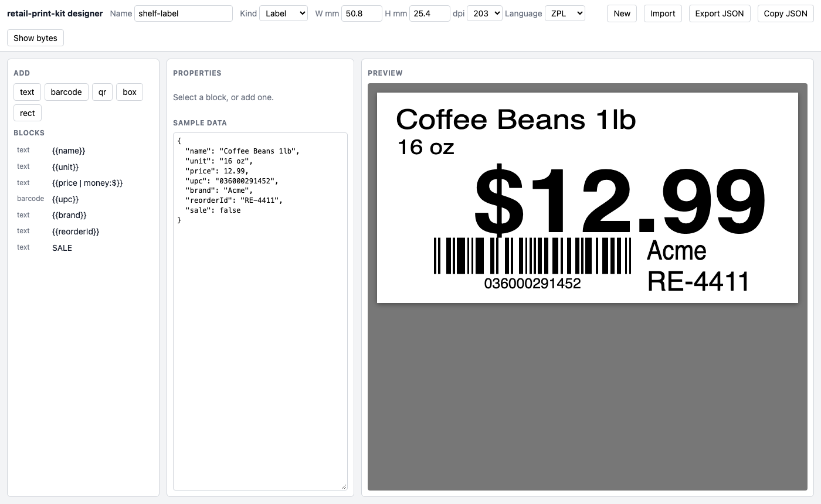The width and height of the screenshot is (821, 504).
Task: Click the 036000291452 barcode number
Action: coord(532,284)
